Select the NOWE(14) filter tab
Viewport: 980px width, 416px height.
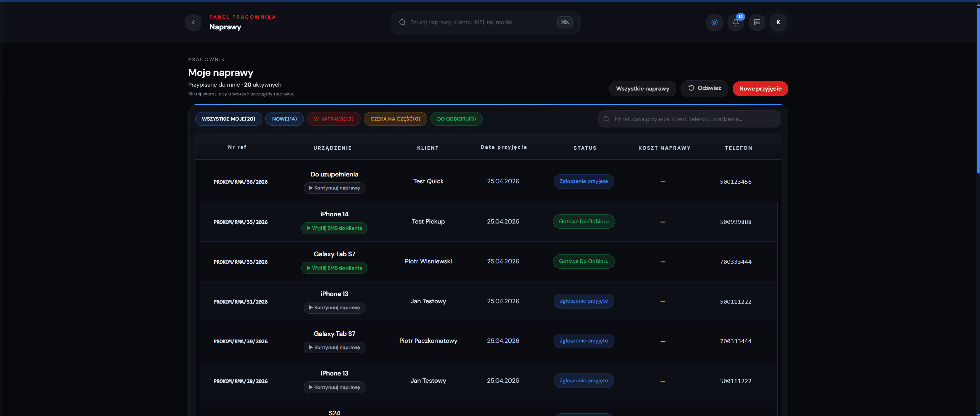click(x=285, y=119)
